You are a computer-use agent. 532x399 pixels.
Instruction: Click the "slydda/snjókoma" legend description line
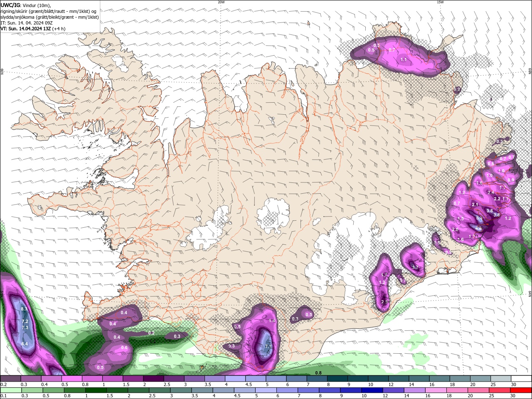pos(50,17)
